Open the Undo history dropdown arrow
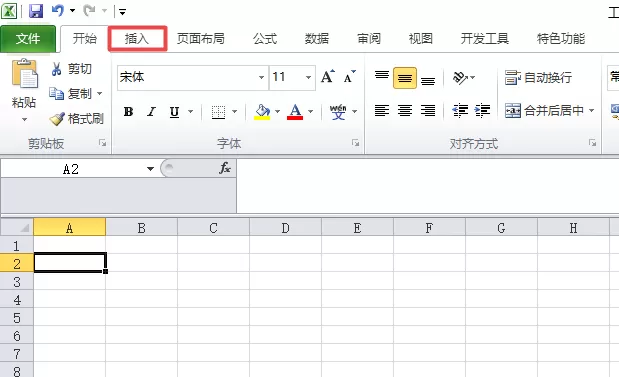 coord(73,10)
